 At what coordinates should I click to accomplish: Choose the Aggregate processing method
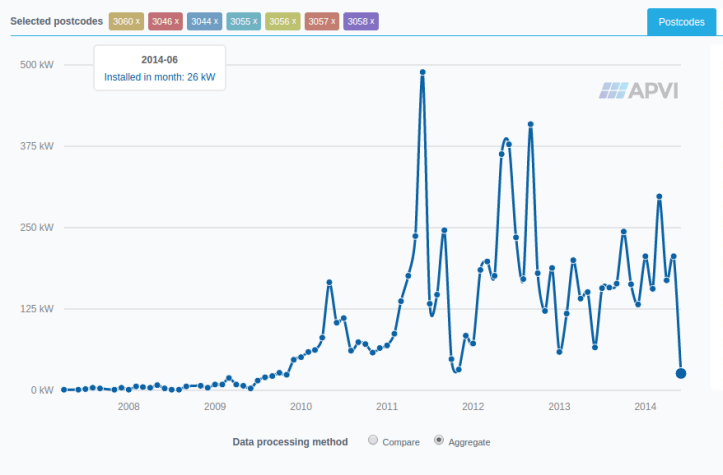(x=439, y=441)
